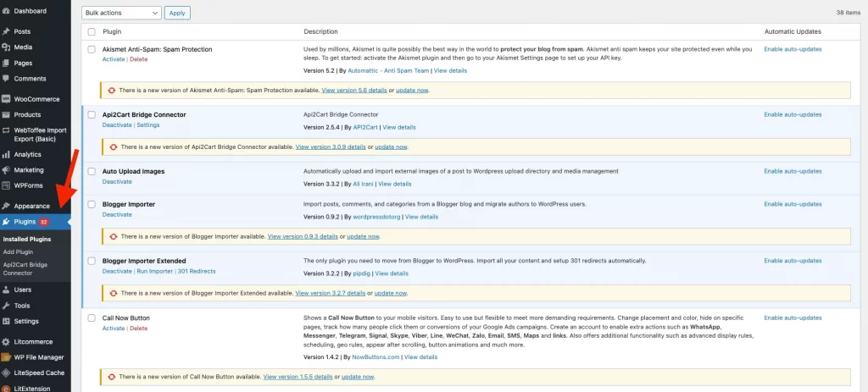Deactivate Api2Cart Bridge Connector plugin

pyautogui.click(x=117, y=125)
